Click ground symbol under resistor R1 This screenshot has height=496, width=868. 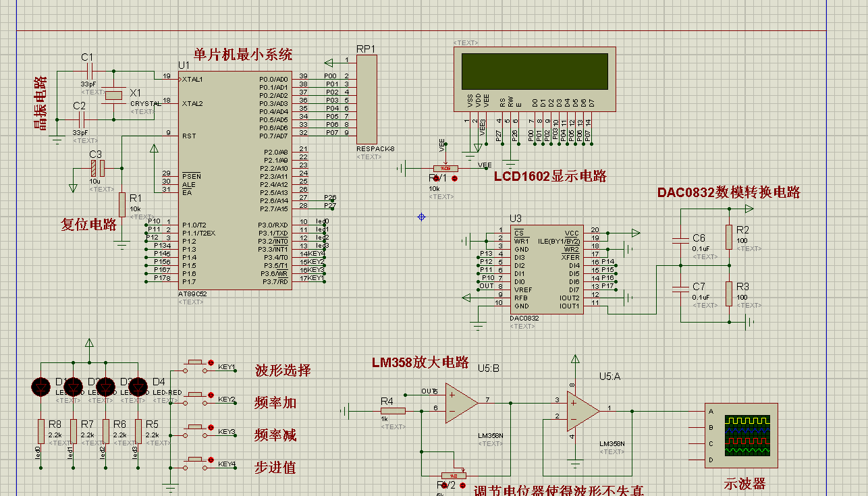pos(122,246)
